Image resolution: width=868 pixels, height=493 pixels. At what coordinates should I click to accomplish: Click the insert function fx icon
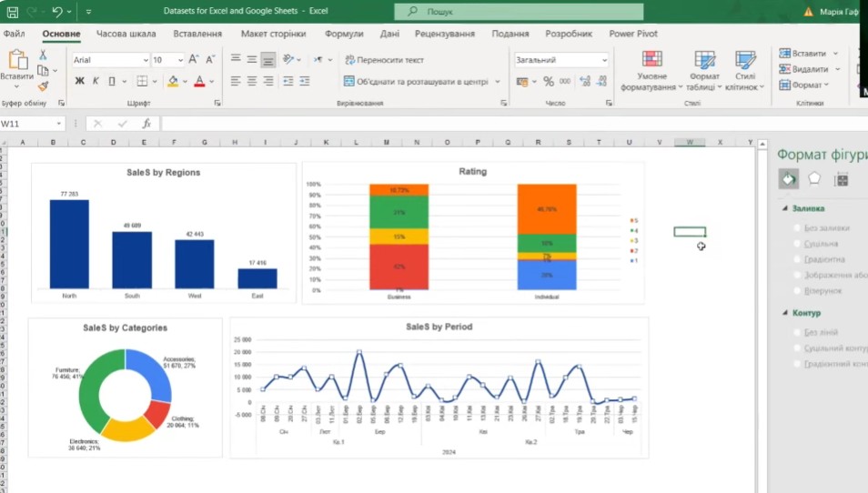coord(145,124)
